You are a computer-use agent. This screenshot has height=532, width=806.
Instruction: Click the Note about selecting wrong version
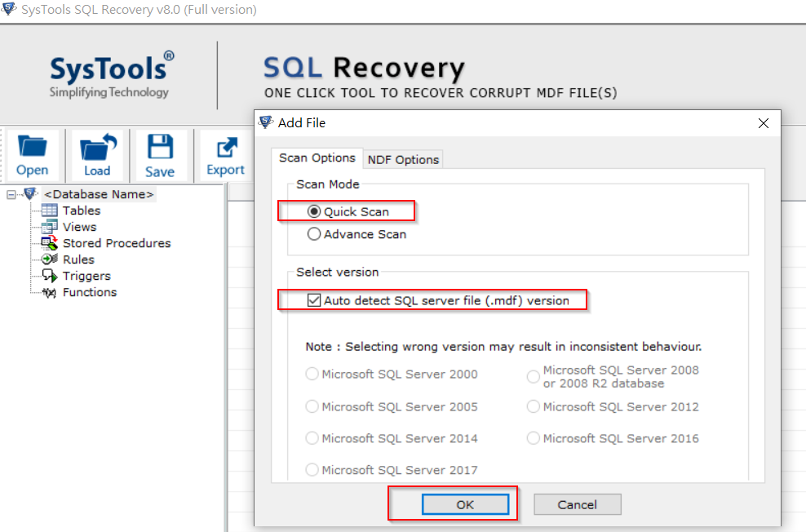[x=503, y=347]
